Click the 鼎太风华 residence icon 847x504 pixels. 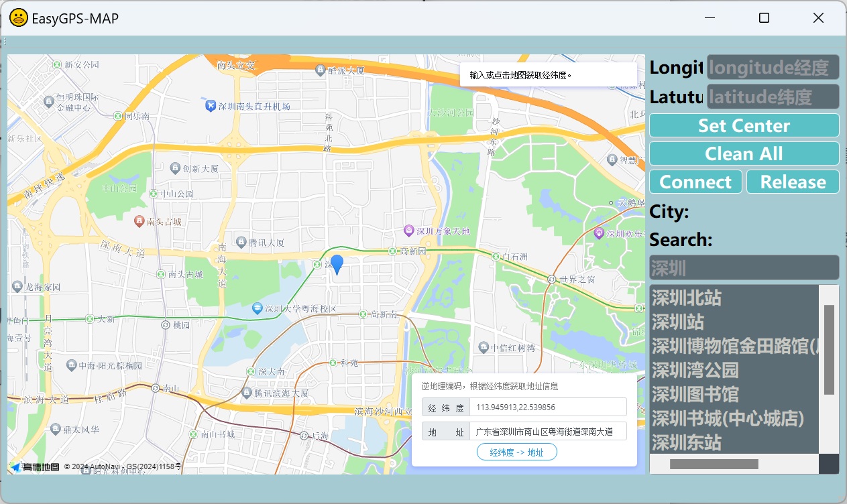point(56,428)
